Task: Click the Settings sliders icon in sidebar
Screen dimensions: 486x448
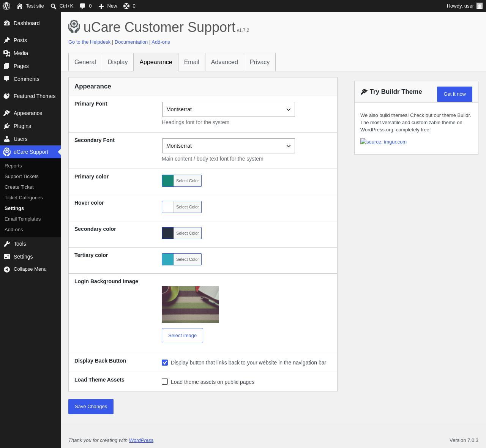Action: 7,257
